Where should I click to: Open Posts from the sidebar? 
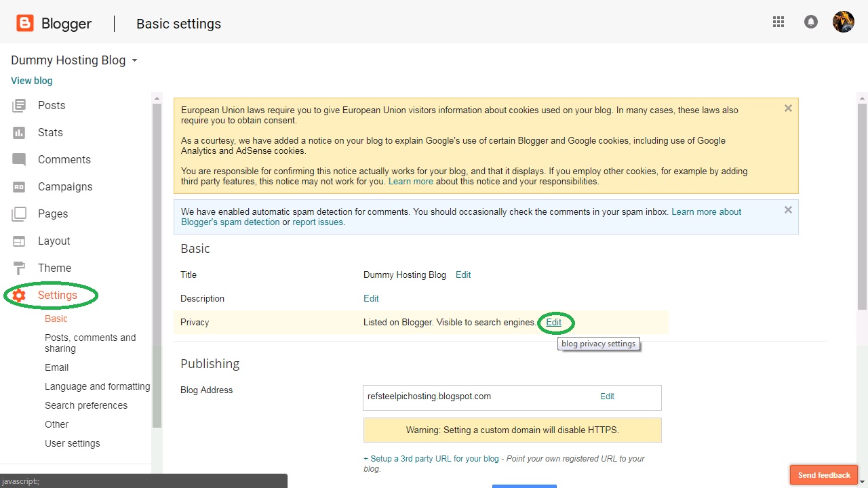52,105
